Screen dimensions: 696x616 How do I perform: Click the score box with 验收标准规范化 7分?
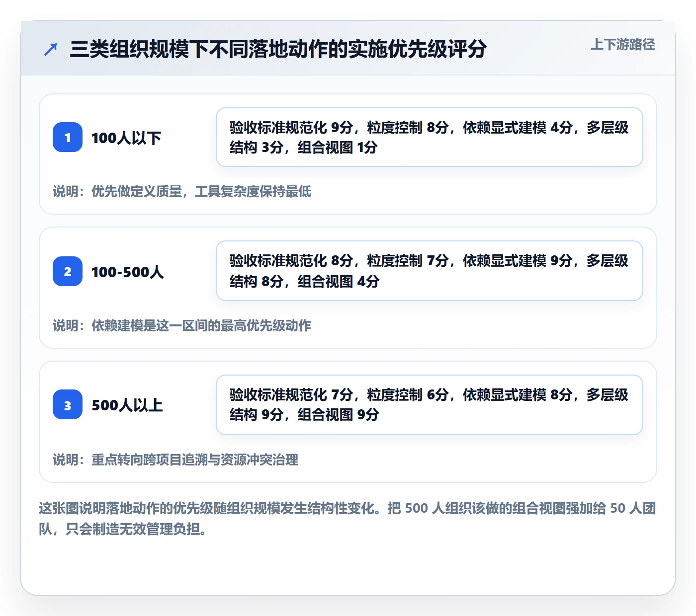[430, 405]
